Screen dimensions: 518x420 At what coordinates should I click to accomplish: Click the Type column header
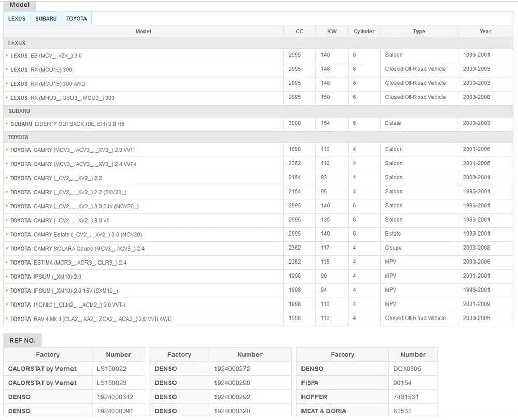click(x=419, y=32)
